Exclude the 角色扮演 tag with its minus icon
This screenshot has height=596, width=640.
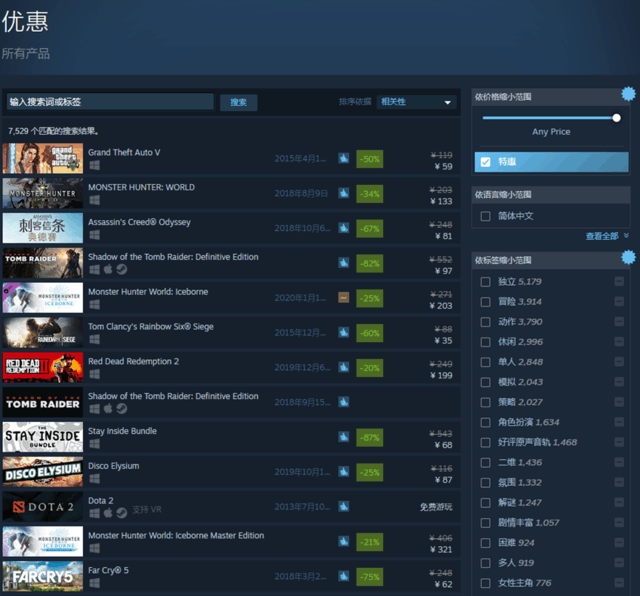coord(619,422)
